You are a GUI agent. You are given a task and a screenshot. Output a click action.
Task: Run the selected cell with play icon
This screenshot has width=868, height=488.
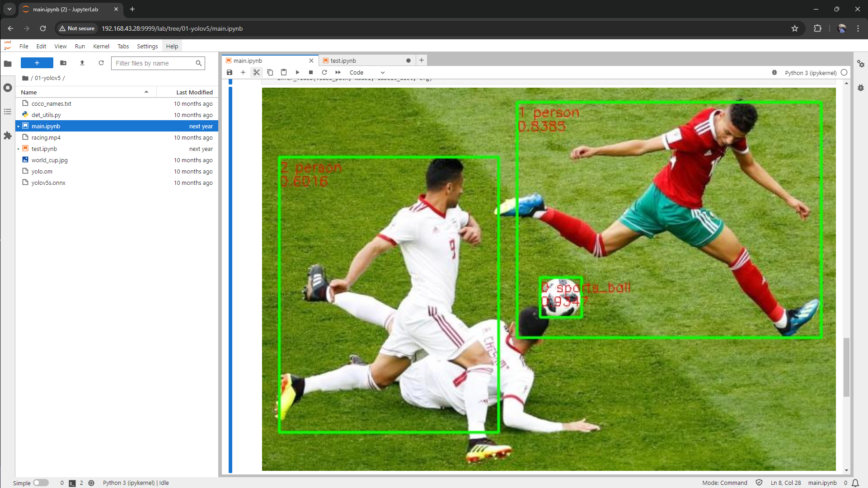pyautogui.click(x=297, y=72)
